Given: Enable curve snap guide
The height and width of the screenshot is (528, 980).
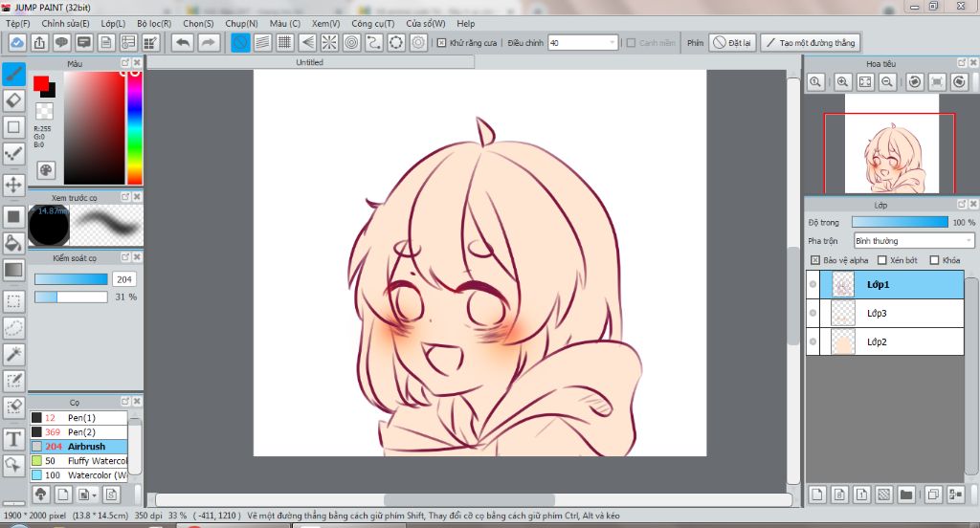Looking at the screenshot, I should (x=374, y=42).
